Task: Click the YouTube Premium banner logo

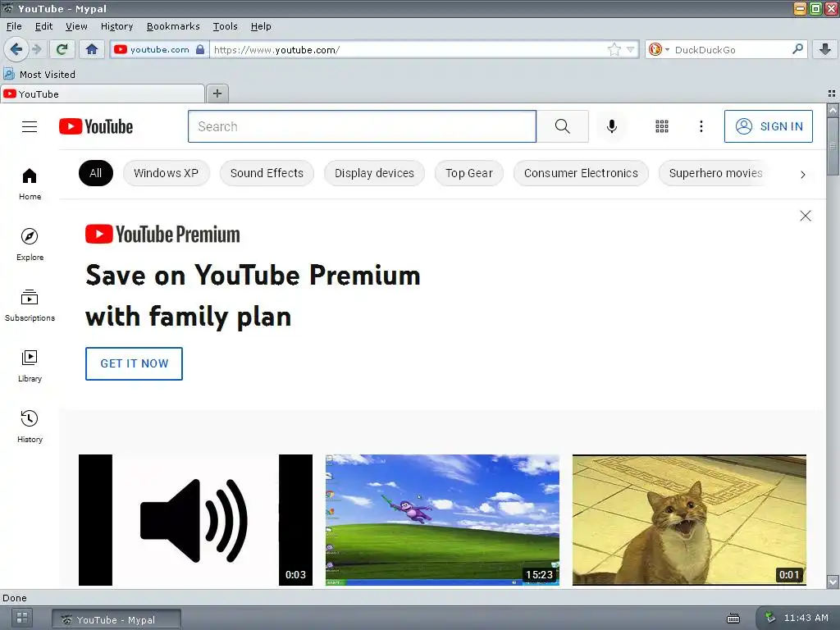Action: pos(163,235)
